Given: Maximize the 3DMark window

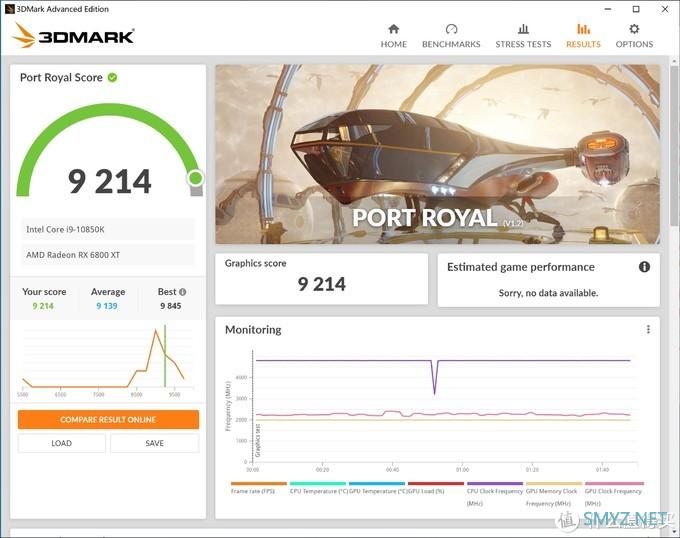Looking at the screenshot, I should point(636,9).
